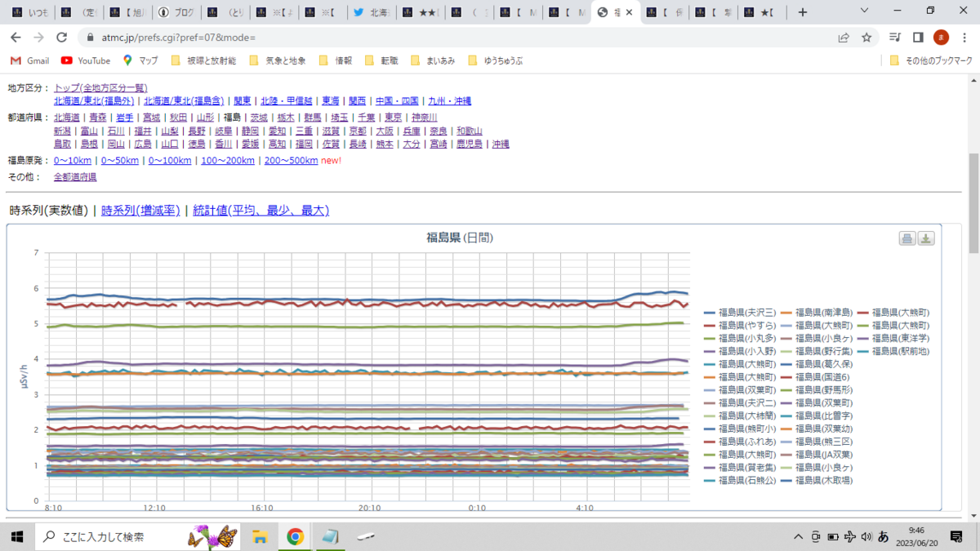Toggle 福島県(東洋学) series in legend

point(893,338)
